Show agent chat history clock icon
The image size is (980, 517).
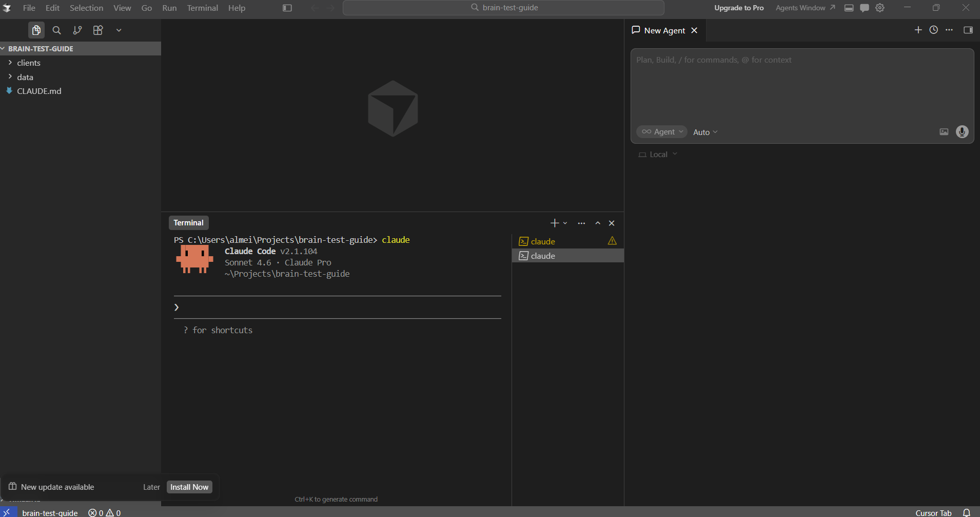[934, 30]
